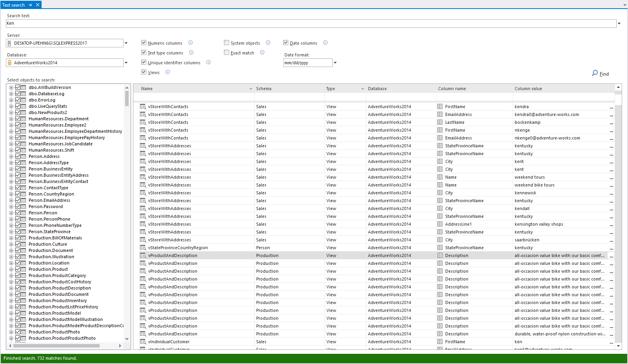The width and height of the screenshot is (628, 364).
Task: Click column icon in the AddressLine1 cell
Action: pos(440,224)
